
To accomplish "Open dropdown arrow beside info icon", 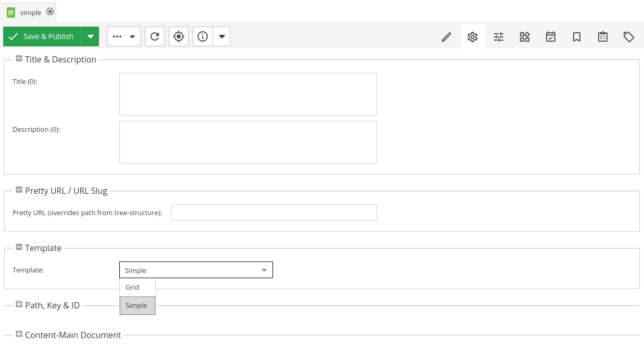I will pyautogui.click(x=222, y=36).
